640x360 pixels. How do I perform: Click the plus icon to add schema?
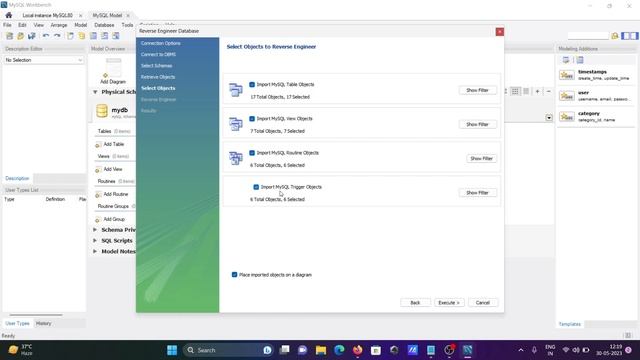click(538, 91)
